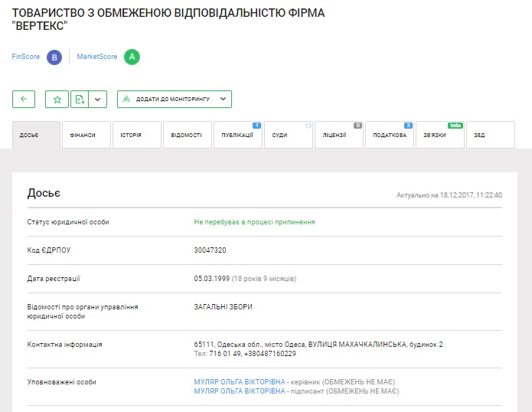Click the MarketScore link
This screenshot has width=532, height=412.
pyautogui.click(x=97, y=57)
